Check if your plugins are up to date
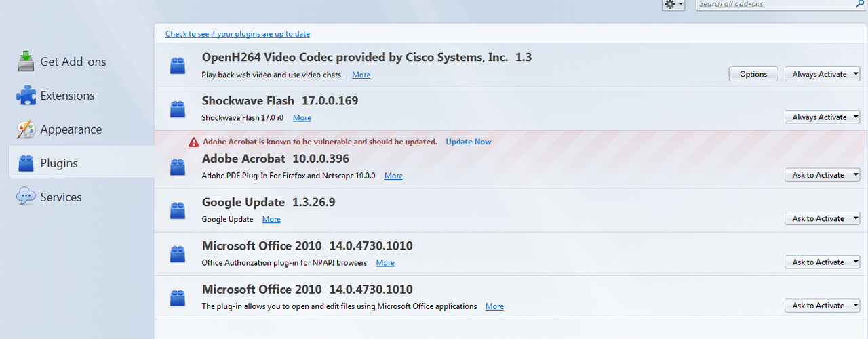The width and height of the screenshot is (868, 339). pyautogui.click(x=237, y=33)
